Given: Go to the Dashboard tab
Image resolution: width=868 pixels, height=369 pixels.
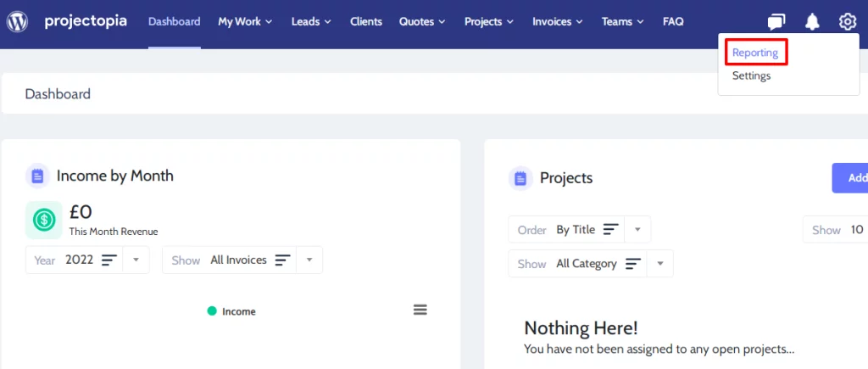Looking at the screenshot, I should pos(175,21).
